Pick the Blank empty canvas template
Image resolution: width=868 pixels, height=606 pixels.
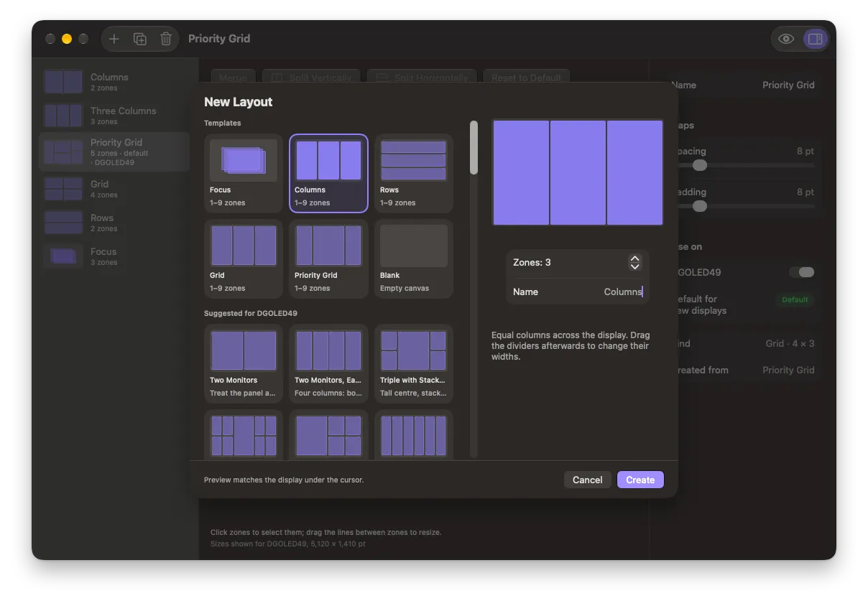pyautogui.click(x=414, y=258)
